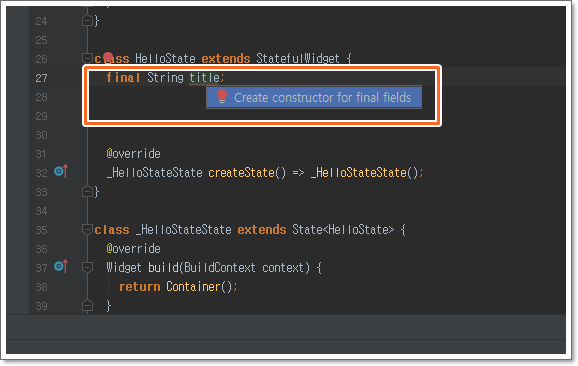
Task: Click the fold end marker on line 39
Action: tap(87, 306)
